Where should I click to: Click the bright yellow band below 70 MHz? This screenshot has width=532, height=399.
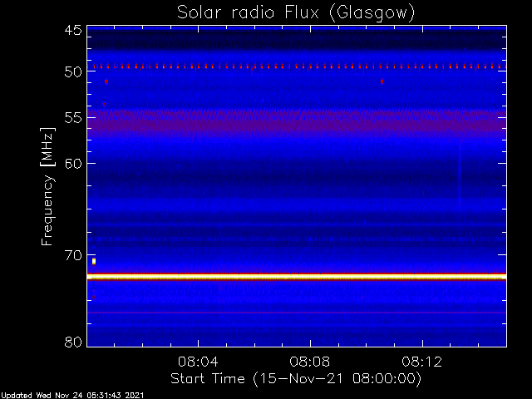coord(297,277)
